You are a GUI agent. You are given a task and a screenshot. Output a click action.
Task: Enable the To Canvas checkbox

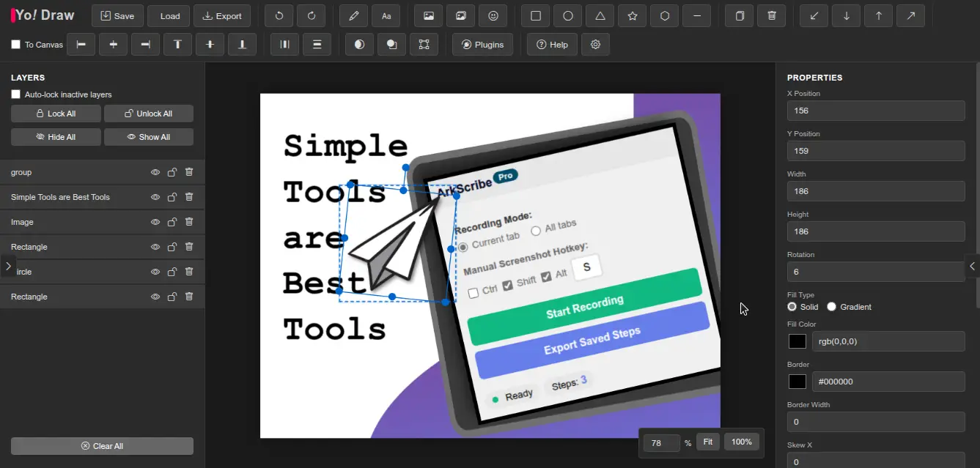point(15,44)
